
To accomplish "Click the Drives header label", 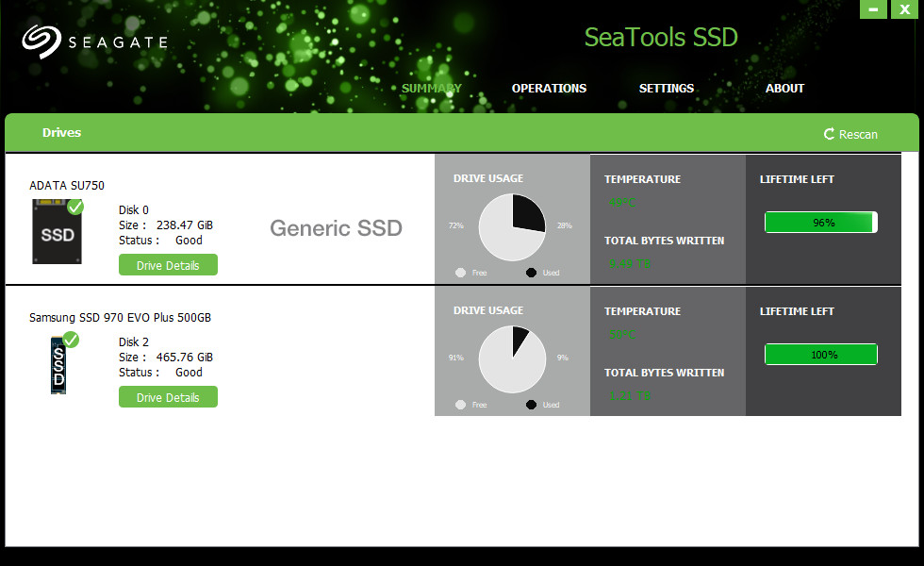I will [61, 133].
